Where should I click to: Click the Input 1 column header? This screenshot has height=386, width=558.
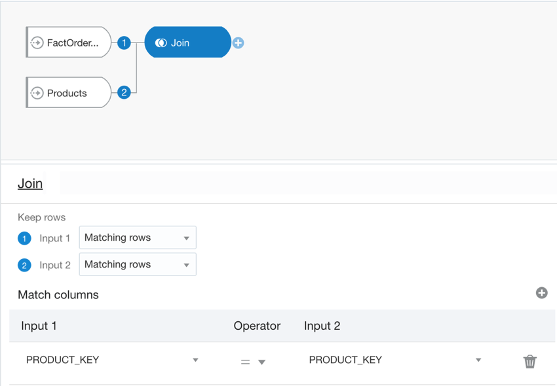tap(39, 326)
